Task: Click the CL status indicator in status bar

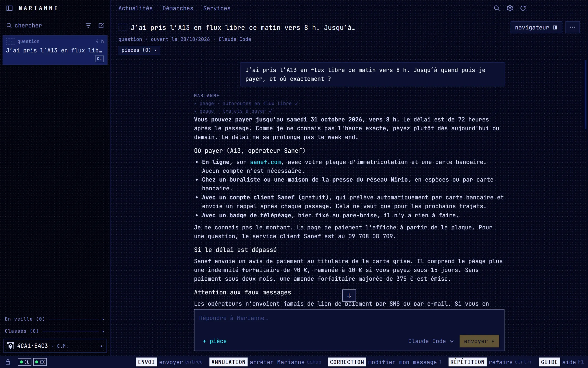Action: (24, 362)
